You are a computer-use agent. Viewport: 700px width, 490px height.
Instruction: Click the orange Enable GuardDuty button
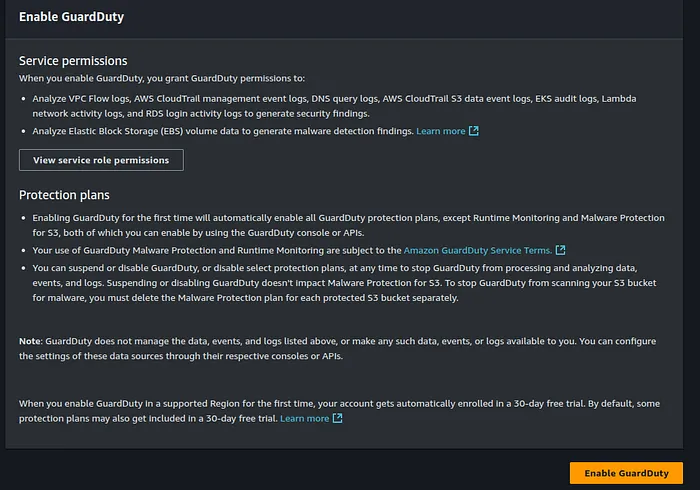click(x=626, y=473)
